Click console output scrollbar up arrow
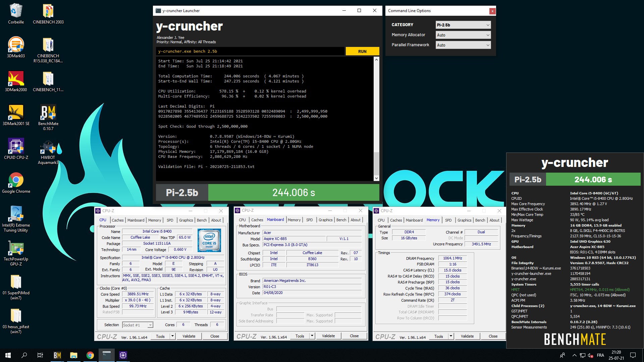Screen dimensions: 644x362 point(376,60)
